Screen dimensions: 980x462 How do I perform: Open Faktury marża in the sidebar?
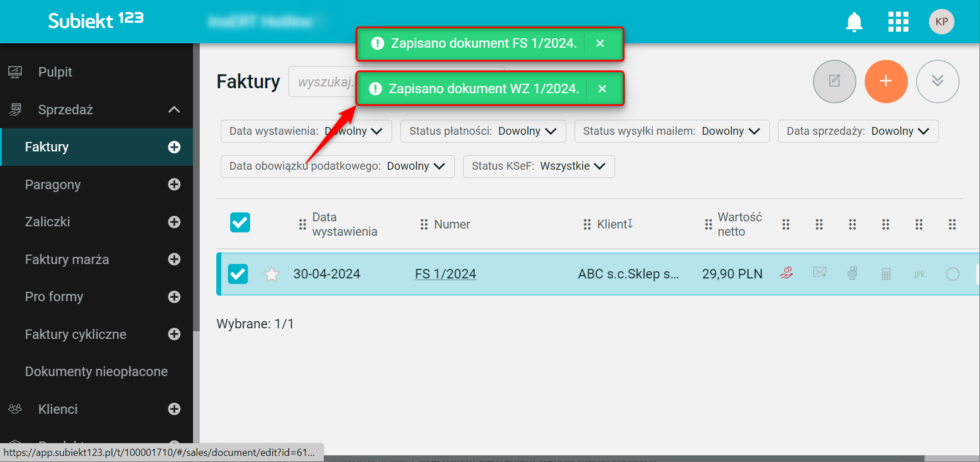tap(67, 259)
